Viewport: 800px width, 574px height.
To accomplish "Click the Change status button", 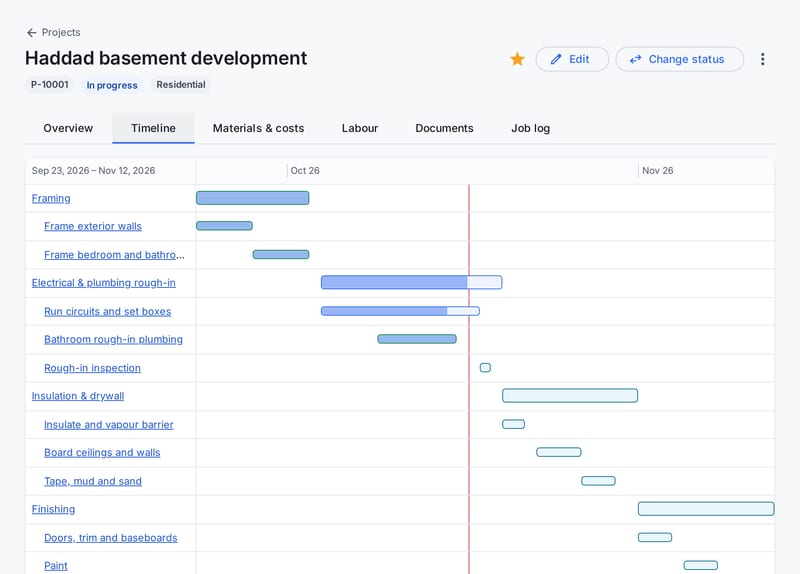I will pyautogui.click(x=679, y=59).
